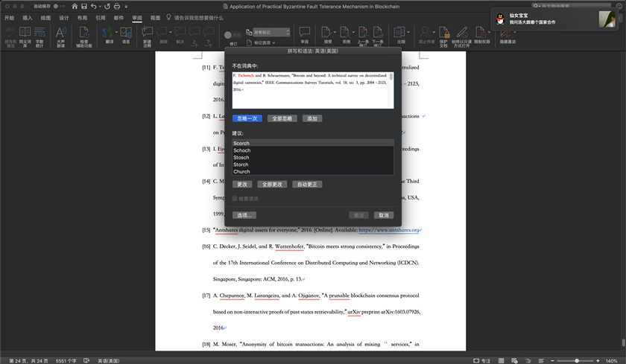Select the suggestion 'Church'
The height and width of the screenshot is (364, 626).
[312, 171]
